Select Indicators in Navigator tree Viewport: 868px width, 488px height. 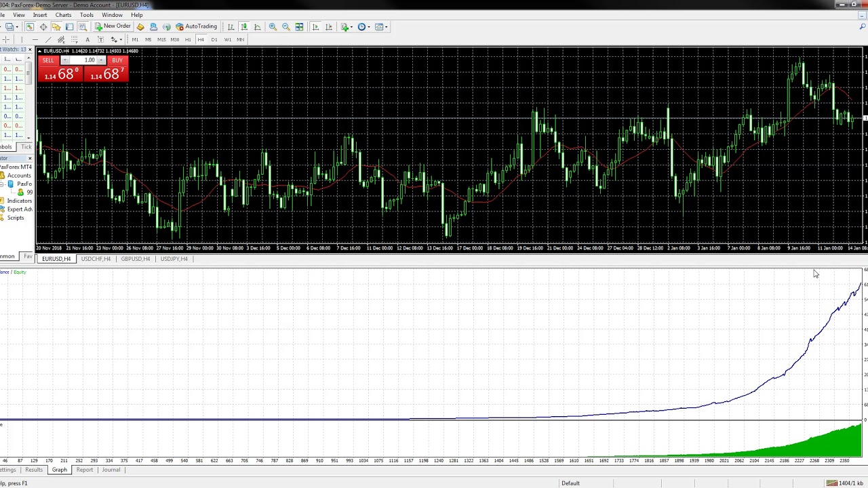pos(19,201)
